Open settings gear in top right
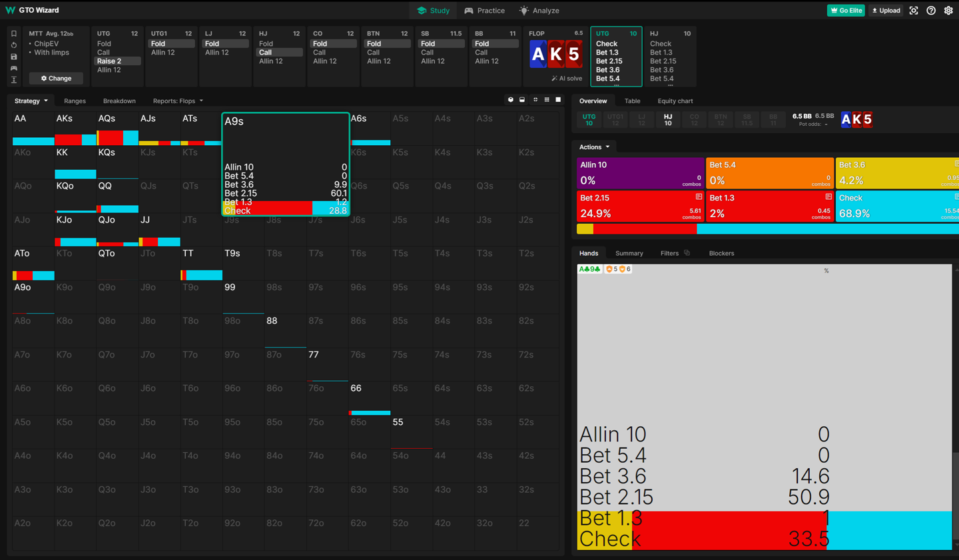959x560 pixels. 948,11
